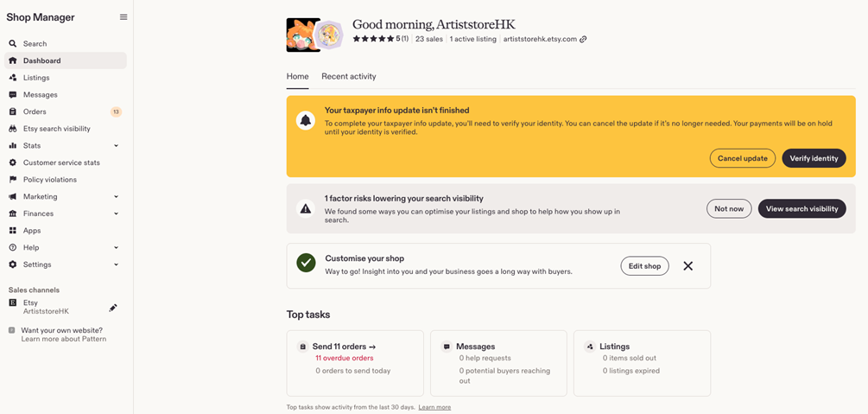Open Policy violations flag icon

click(13, 180)
